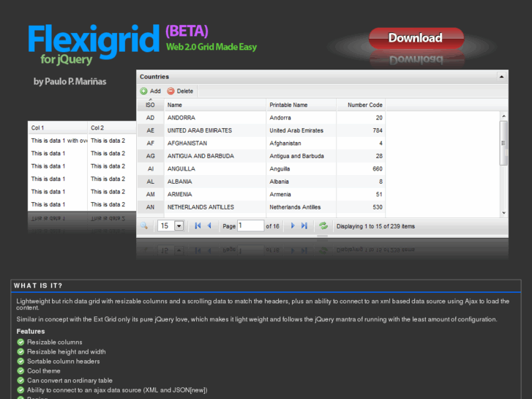Click the Printable Name Andorra cell
Screen dimensions: 532x399
(x=301, y=118)
